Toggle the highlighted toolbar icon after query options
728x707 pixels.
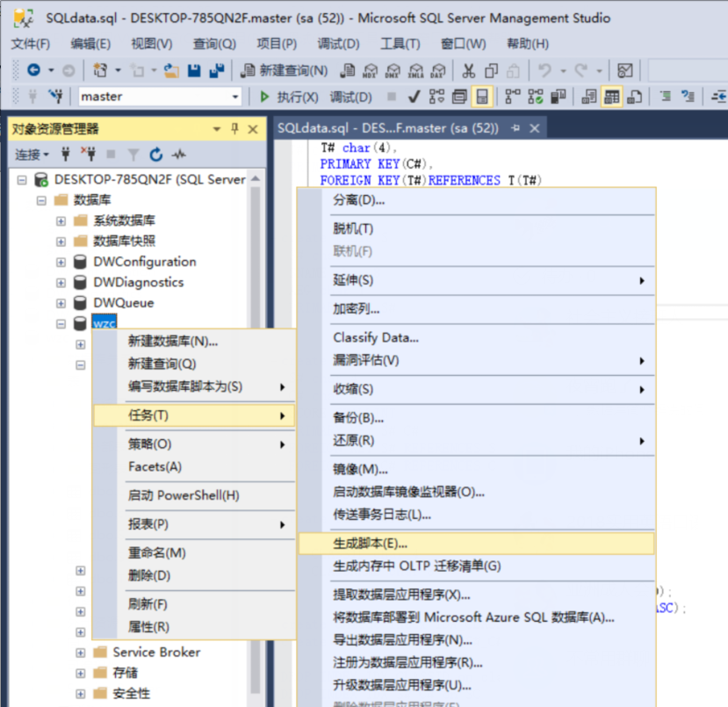click(x=482, y=97)
